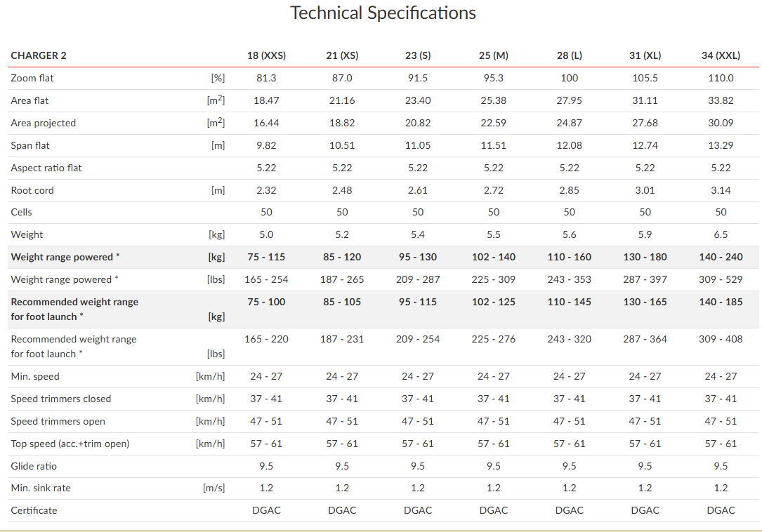Viewport: 762px width, 532px height.
Task: Click the Min. sink rate row label
Action: tap(41, 488)
